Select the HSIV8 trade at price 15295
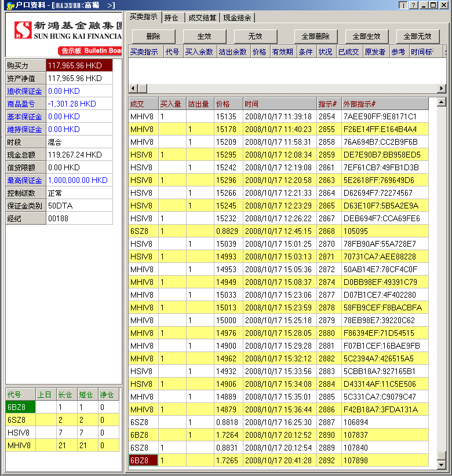The width and height of the screenshot is (452, 476). coord(278,155)
